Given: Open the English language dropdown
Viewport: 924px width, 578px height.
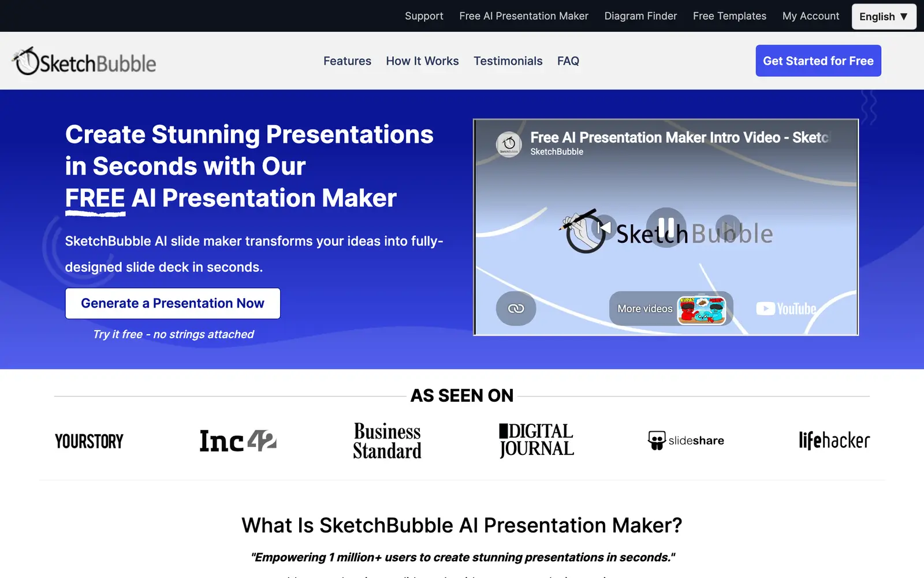Looking at the screenshot, I should pos(884,16).
